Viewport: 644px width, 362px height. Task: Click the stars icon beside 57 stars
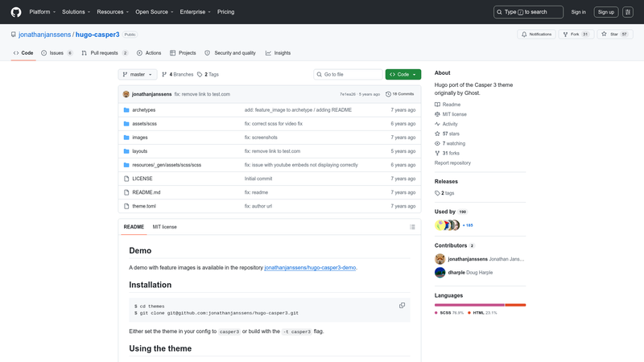437,134
